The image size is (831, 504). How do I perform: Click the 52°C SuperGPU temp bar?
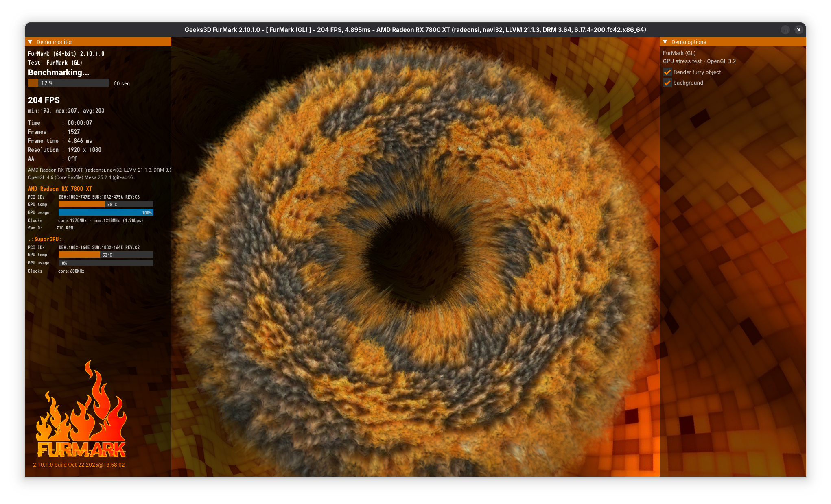(106, 255)
